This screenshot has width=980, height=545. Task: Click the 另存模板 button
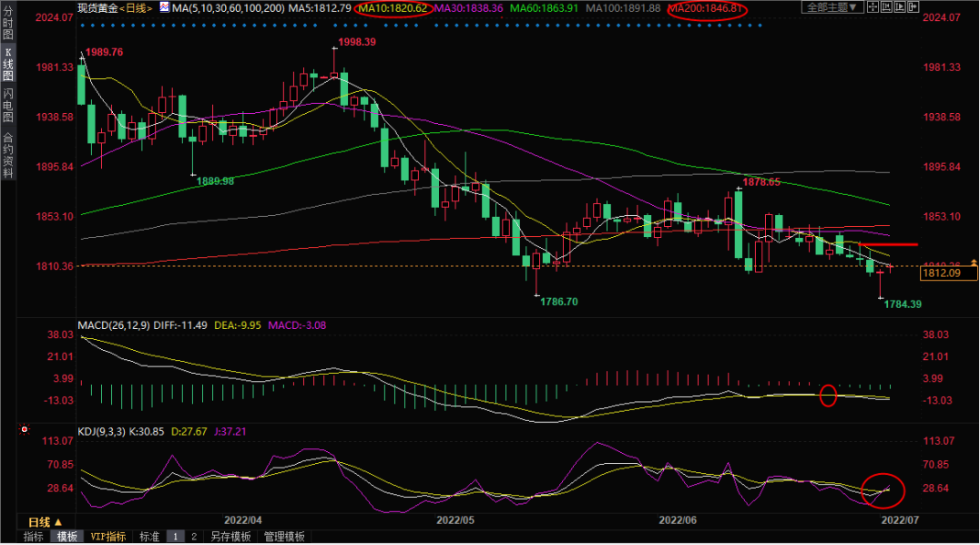click(231, 537)
